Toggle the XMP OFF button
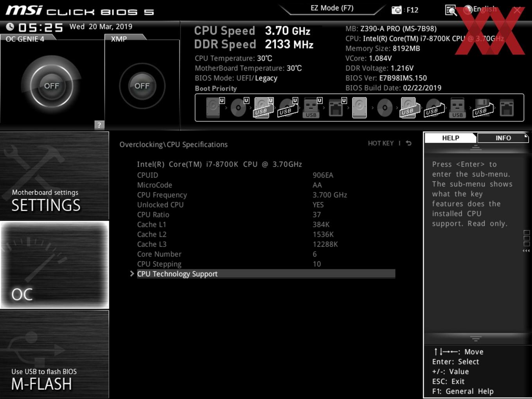The width and height of the screenshot is (532, 399). click(x=142, y=86)
